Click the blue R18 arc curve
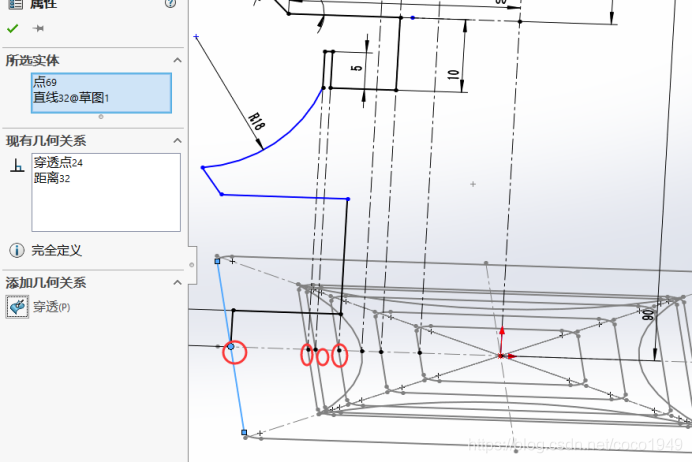Screen dimensions: 692x463 (x=282, y=136)
